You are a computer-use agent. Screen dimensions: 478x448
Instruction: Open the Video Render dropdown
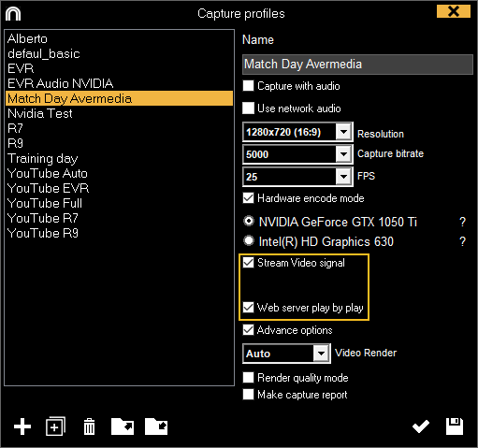coord(322,354)
